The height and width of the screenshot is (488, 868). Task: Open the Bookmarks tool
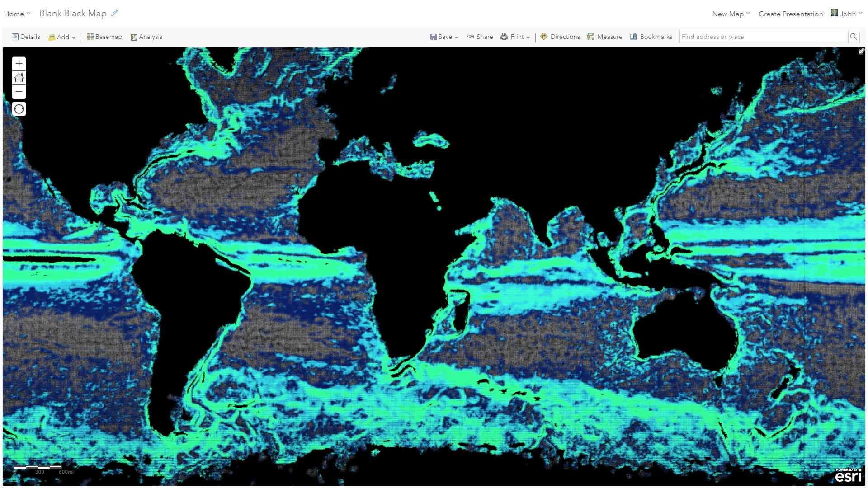pyautogui.click(x=651, y=37)
